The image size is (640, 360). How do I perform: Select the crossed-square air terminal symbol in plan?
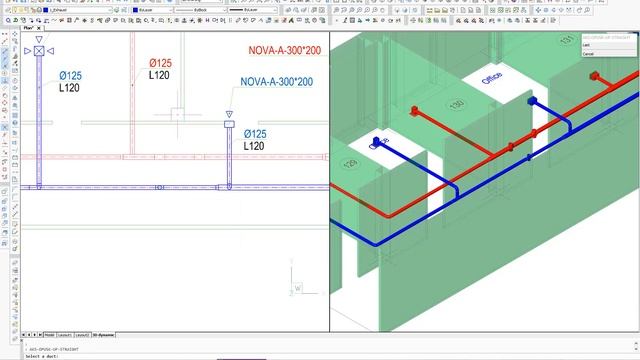point(39,51)
